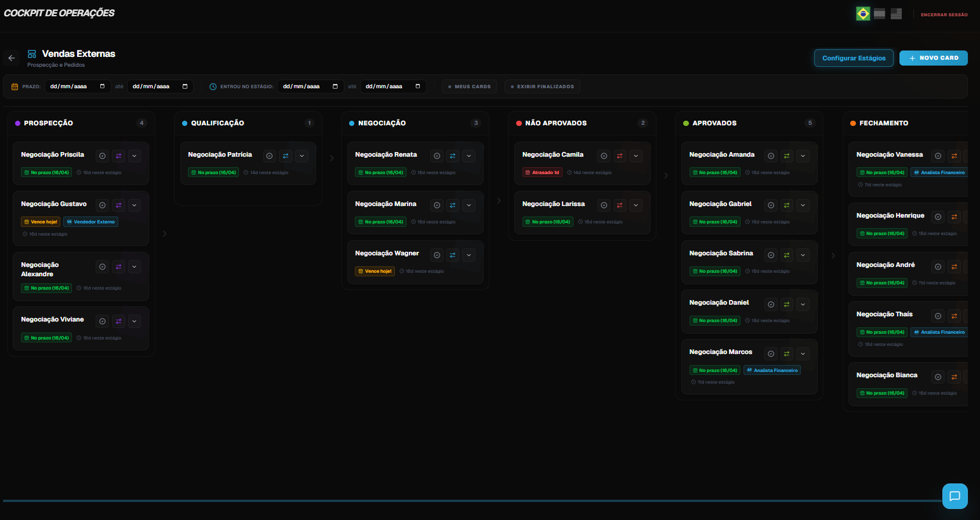Toggle the EXIBIR FINALIZADOS filter
Image resolution: width=980 pixels, height=520 pixels.
click(542, 86)
